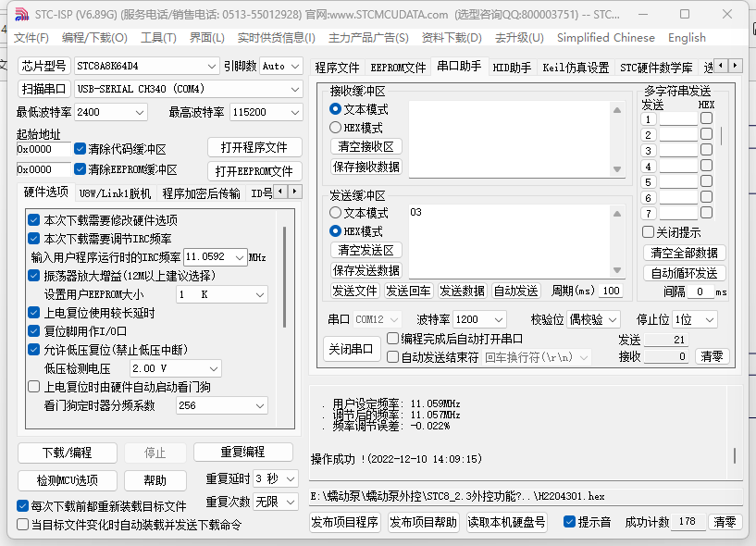This screenshot has height=546, width=756.
Task: Toggle 提示音 checkbox
Action: (569, 521)
